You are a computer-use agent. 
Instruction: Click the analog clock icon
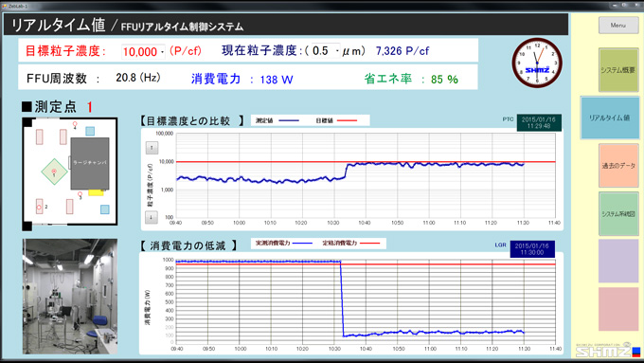(537, 63)
